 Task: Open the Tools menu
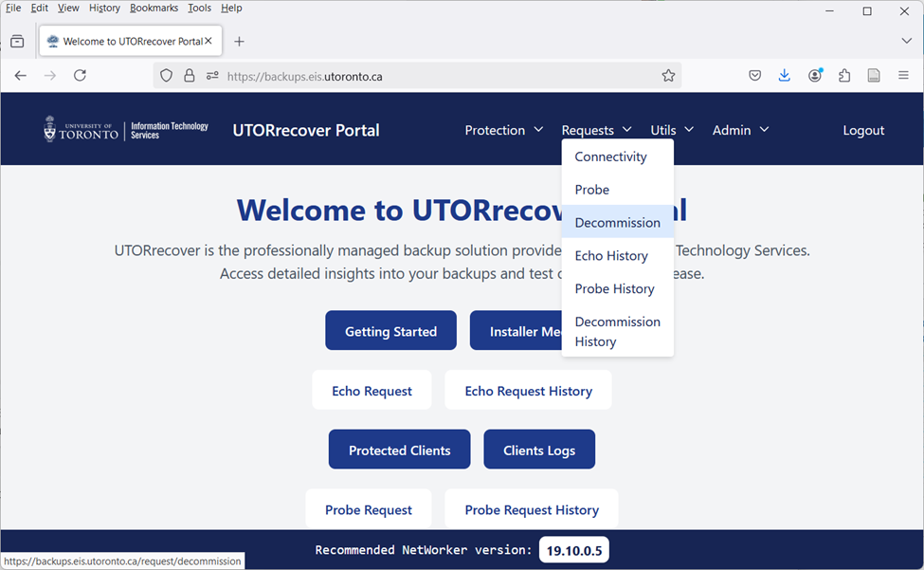(199, 9)
